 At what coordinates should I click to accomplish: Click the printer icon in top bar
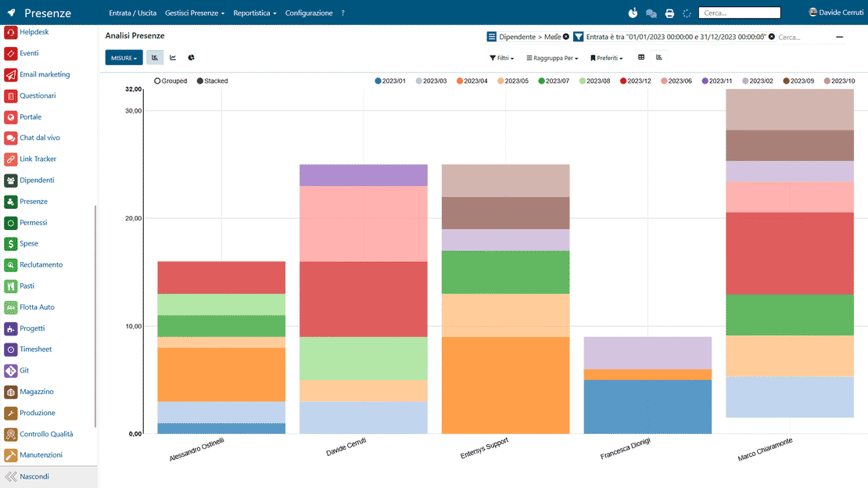669,13
